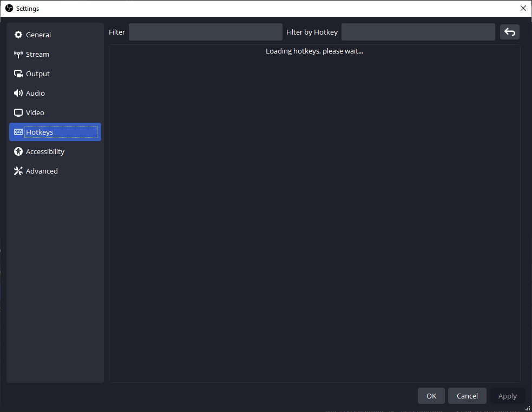Open the Accessibility settings section
The image size is (532, 412).
point(55,151)
